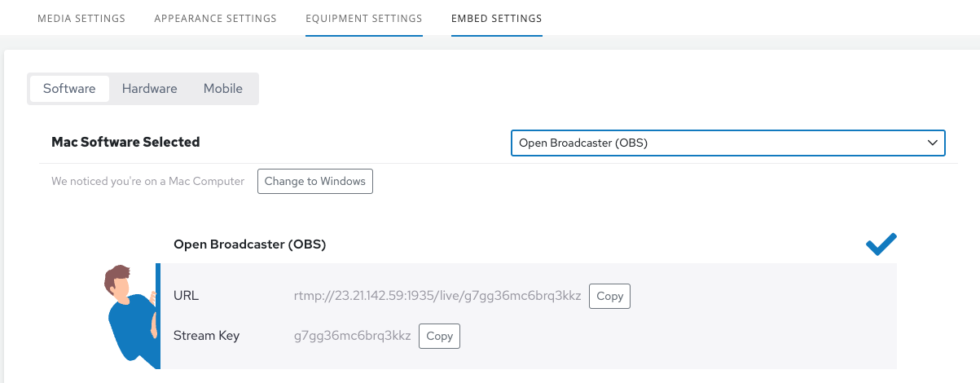Switch to the Mobile option
Viewport: 980px width, 383px height.
click(223, 89)
